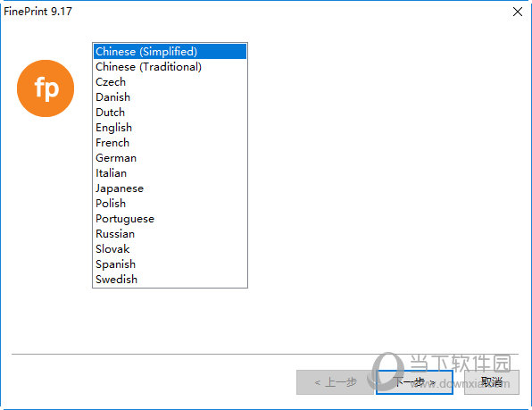Select Spanish in the list
This screenshot has height=410, width=532.
click(x=170, y=264)
